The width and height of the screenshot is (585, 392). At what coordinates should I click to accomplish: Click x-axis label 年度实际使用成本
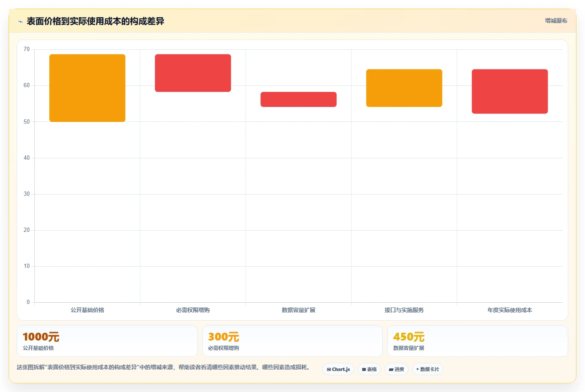[x=510, y=310]
